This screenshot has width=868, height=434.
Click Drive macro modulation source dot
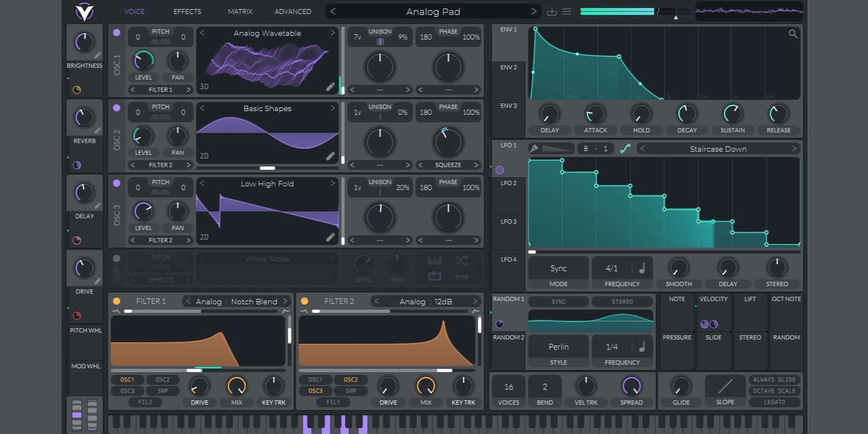coord(77,315)
